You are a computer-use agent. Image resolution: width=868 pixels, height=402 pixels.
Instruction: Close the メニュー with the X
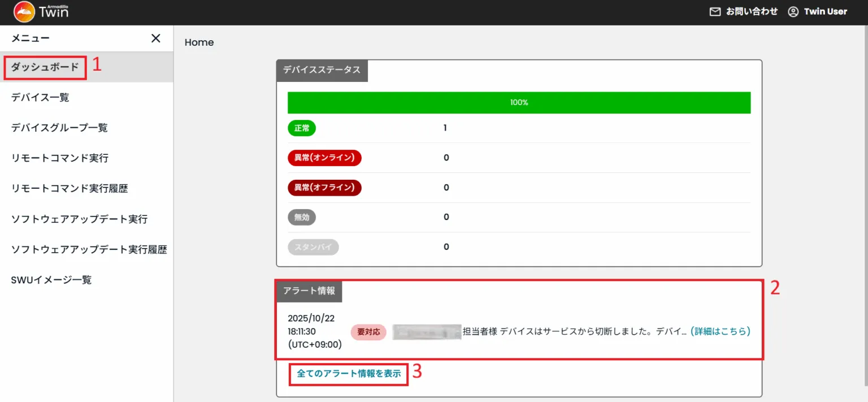156,38
